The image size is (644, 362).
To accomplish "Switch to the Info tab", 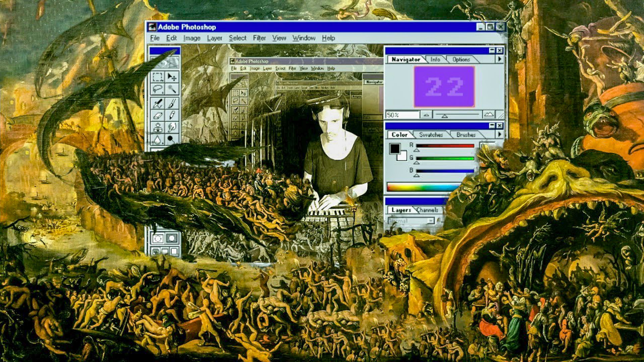I will (x=435, y=59).
